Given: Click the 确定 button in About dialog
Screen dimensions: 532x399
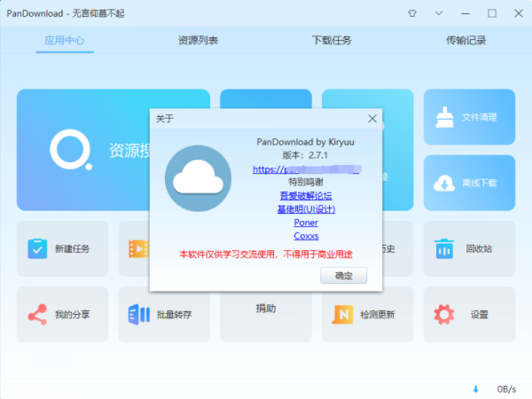Looking at the screenshot, I should 344,276.
